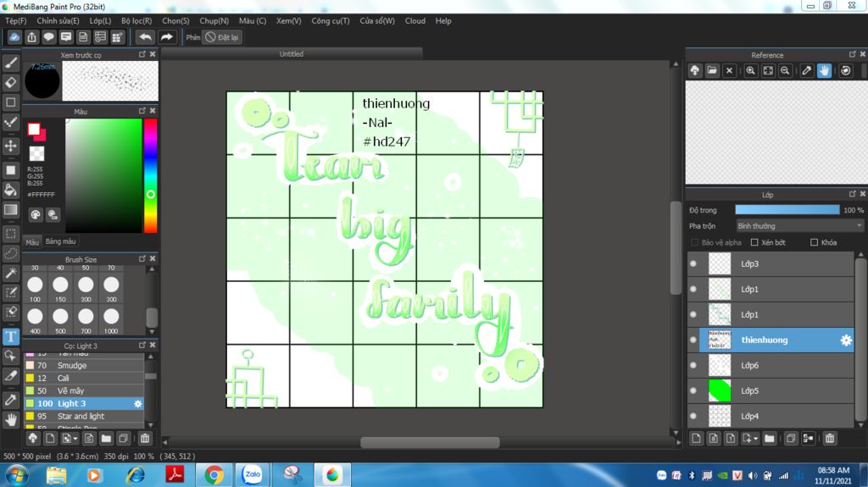Click the canvas horizontal scrollbar
This screenshot has height=487, width=868.
[430, 442]
